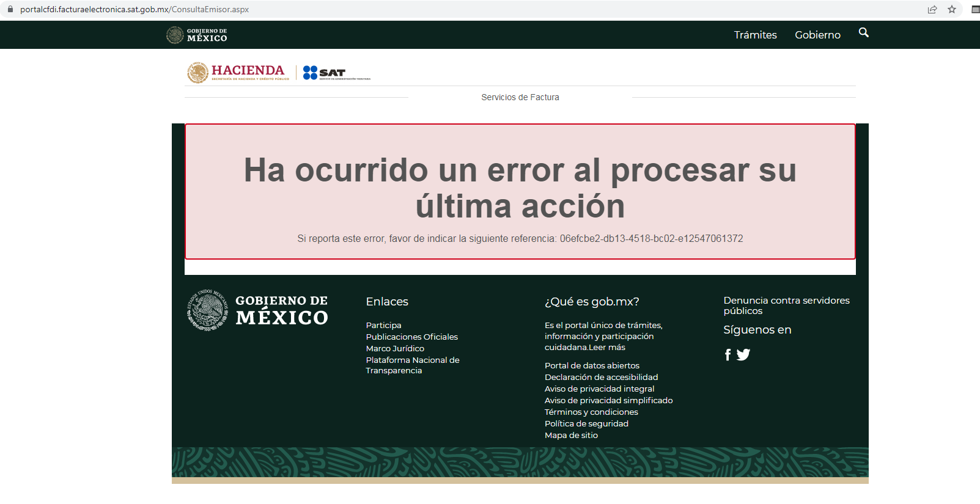Open Política de seguridad link
Viewport: 980px width, 504px height.
tap(586, 423)
